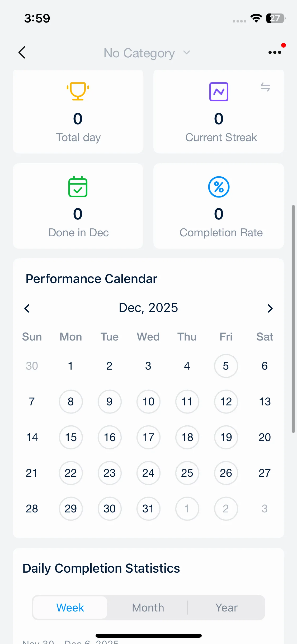
Task: Mark December 29 as done
Action: (71, 509)
